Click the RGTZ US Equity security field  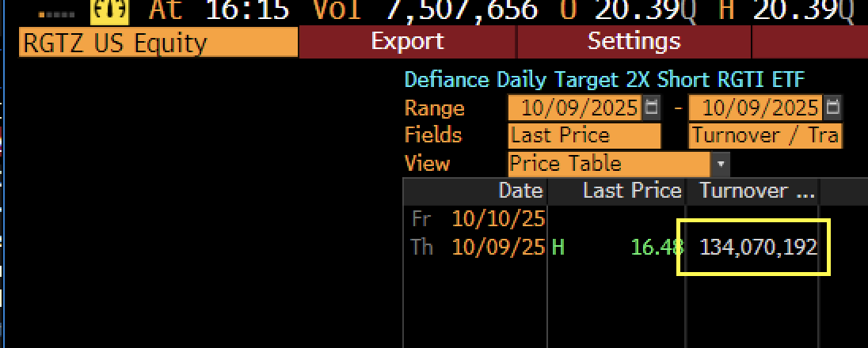coord(158,43)
